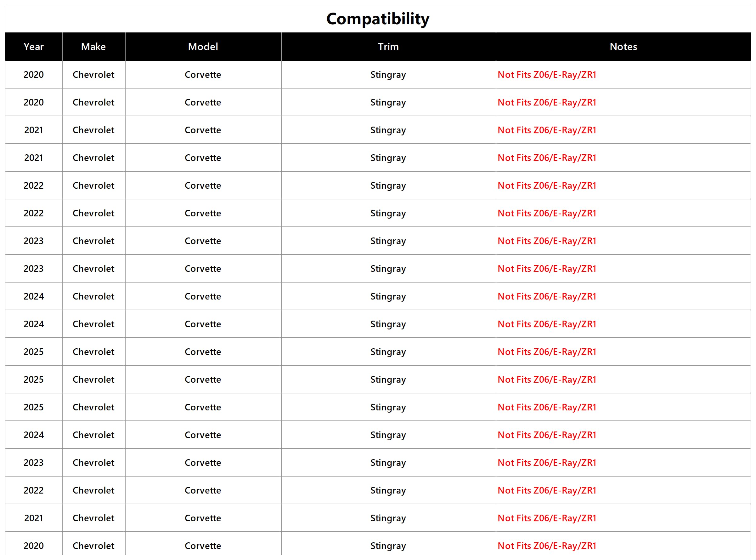The width and height of the screenshot is (756, 560).
Task: Select Chevrolet in the bottom visible row
Action: tap(93, 546)
